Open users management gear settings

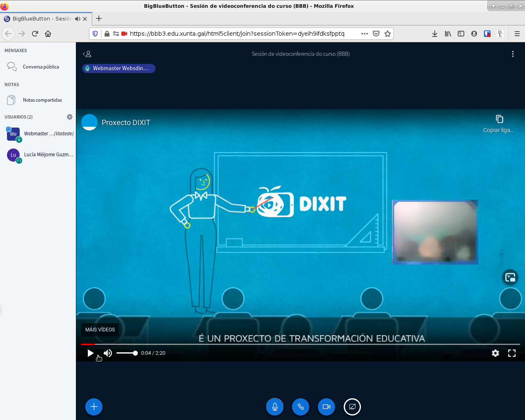70,117
